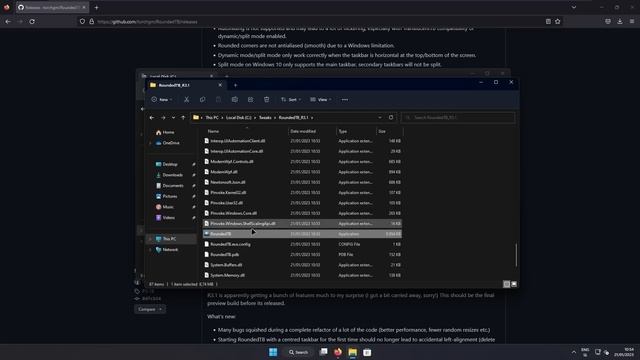Select the RoundedTB application file
Image resolution: width=640 pixels, height=360 pixels.
click(x=302, y=234)
